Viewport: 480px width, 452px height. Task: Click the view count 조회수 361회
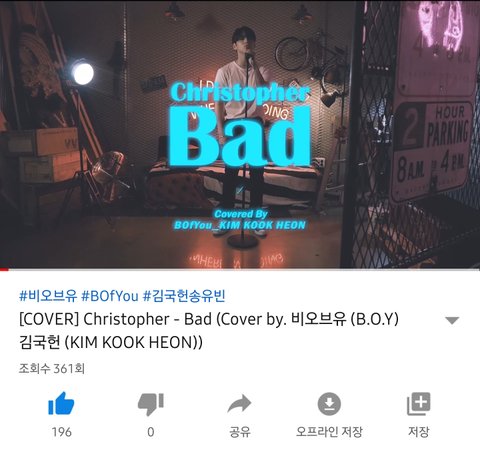52,369
